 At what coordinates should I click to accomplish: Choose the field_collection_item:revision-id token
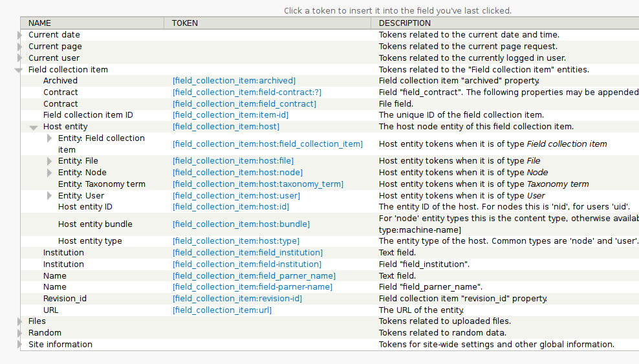point(237,299)
